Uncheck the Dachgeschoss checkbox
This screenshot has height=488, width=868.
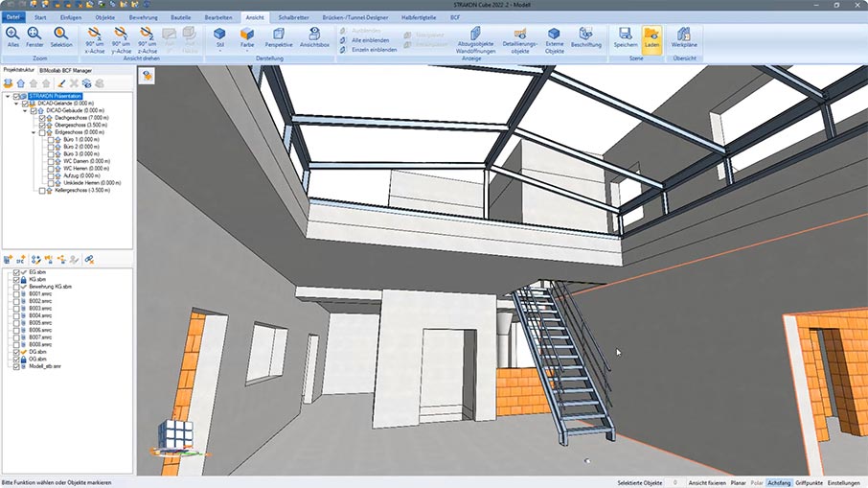(x=42, y=118)
